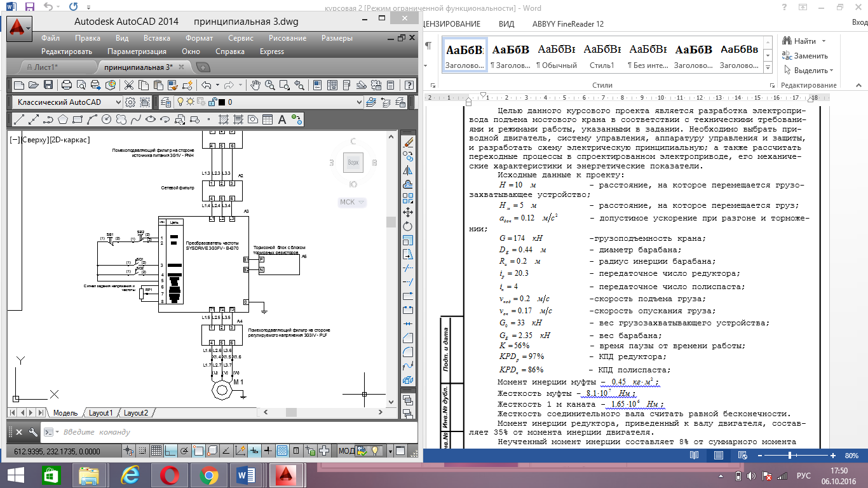The height and width of the screenshot is (488, 868).
Task: Apply the Обычный style in Word
Action: click(x=557, y=56)
